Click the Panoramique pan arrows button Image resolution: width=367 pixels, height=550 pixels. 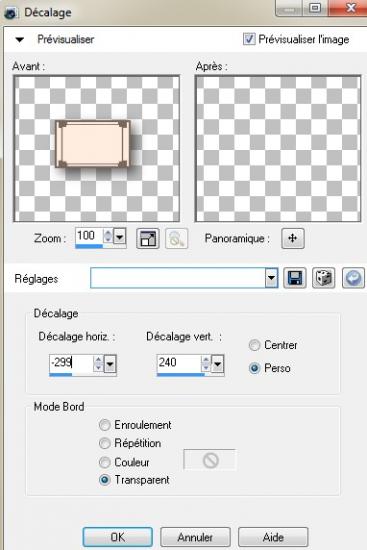(293, 239)
